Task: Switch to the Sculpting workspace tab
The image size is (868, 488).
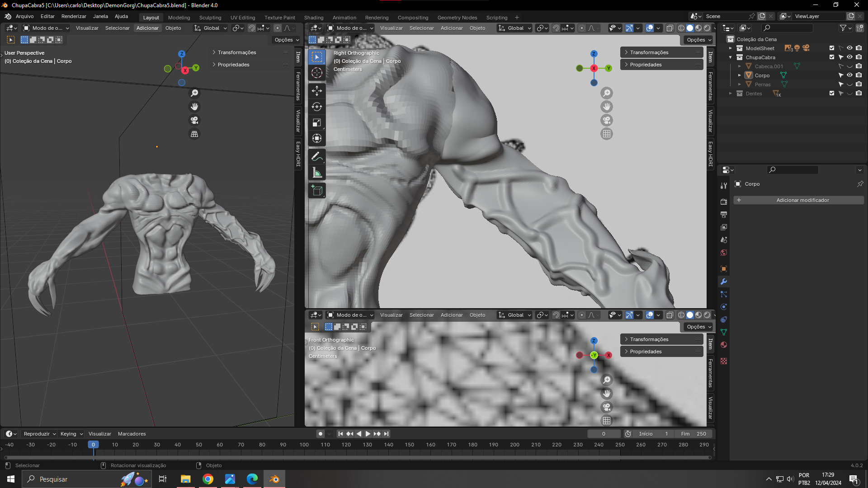Action: (210, 18)
